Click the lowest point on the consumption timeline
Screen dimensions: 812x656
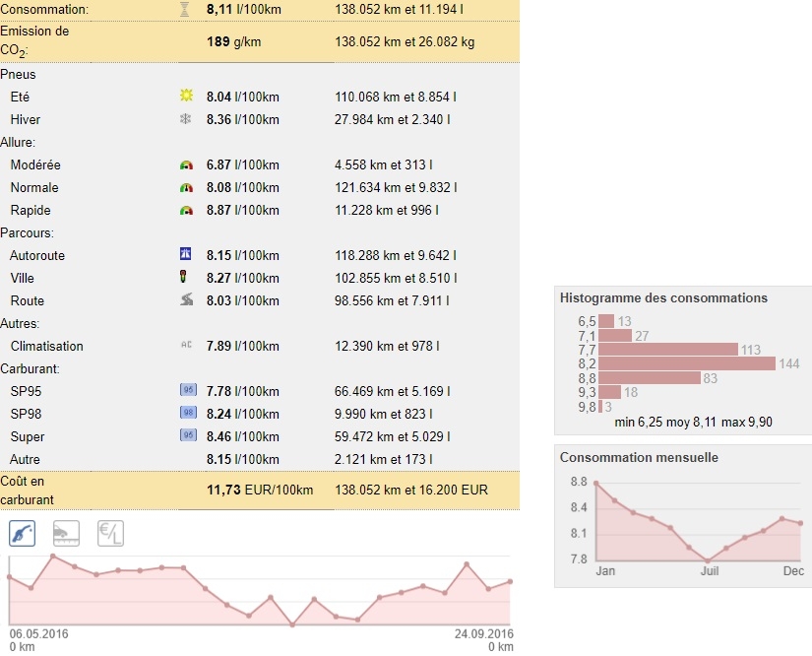(292, 624)
